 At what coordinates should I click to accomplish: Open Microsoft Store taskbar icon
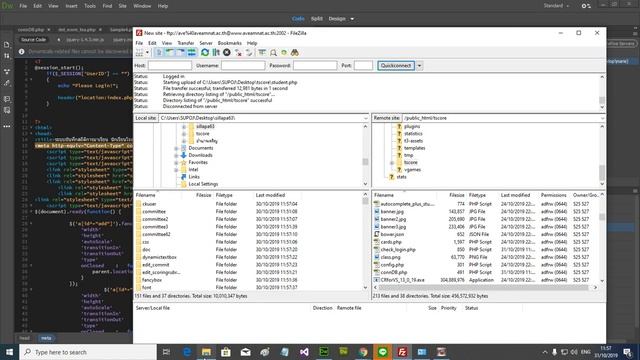226,352
